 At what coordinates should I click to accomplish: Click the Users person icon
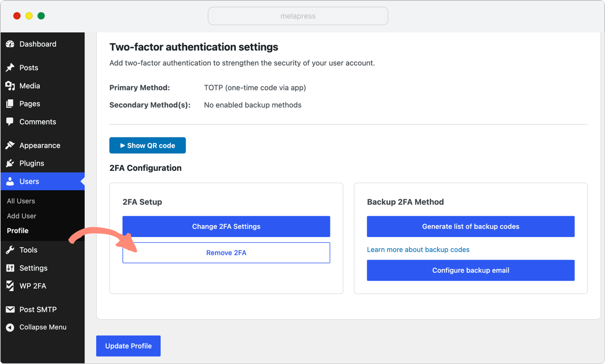tap(10, 181)
